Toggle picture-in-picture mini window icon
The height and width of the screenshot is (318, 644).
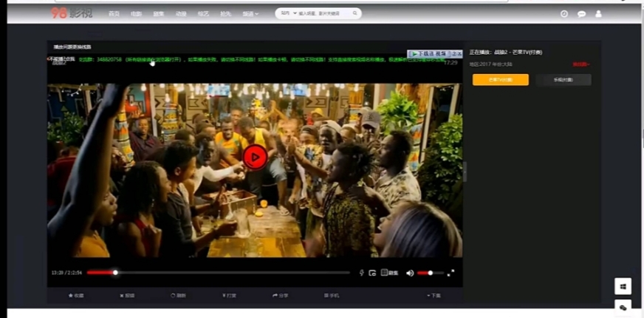[372, 273]
